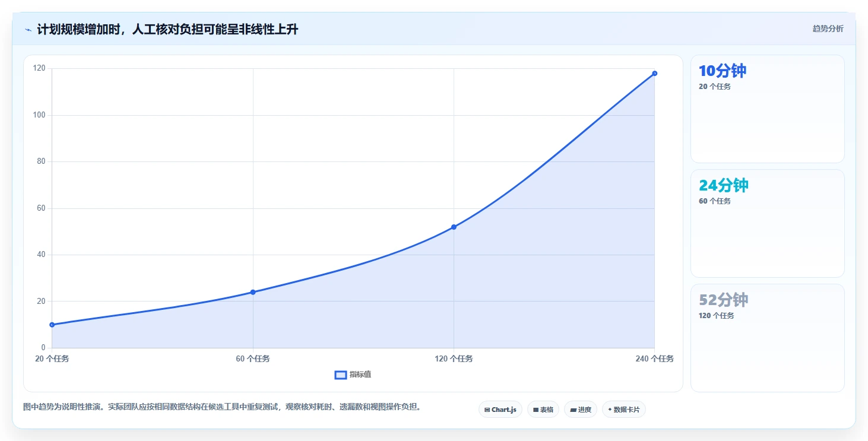The width and height of the screenshot is (868, 441).
Task: Open the 10分钟 metric card
Action: coord(767,109)
